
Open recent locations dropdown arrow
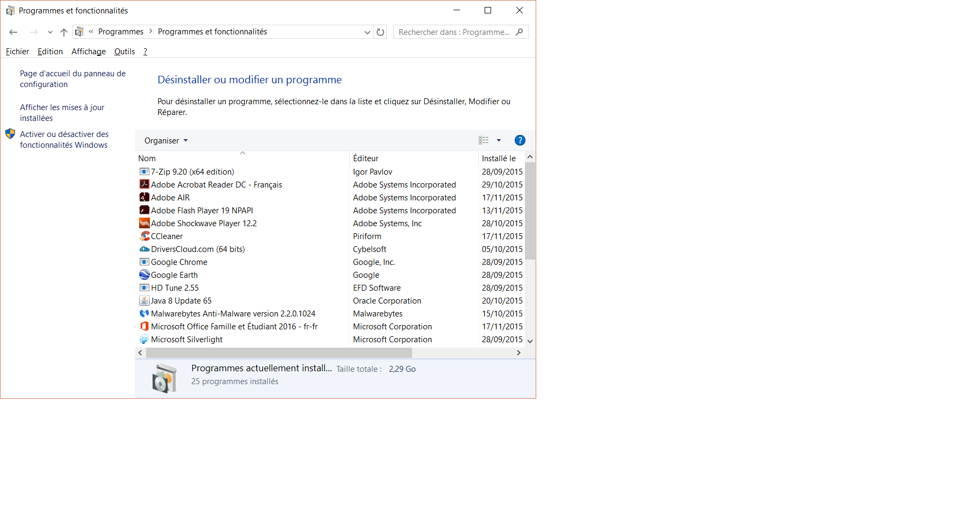(50, 32)
